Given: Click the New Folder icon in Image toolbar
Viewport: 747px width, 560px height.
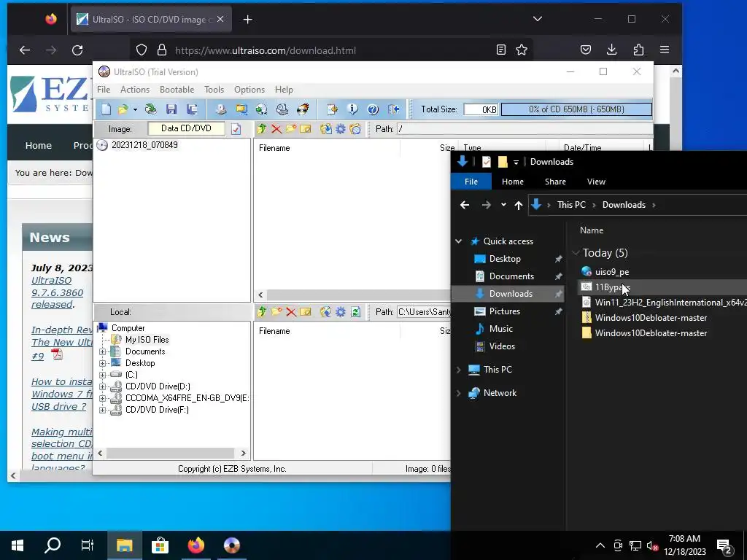Looking at the screenshot, I should click(x=290, y=129).
